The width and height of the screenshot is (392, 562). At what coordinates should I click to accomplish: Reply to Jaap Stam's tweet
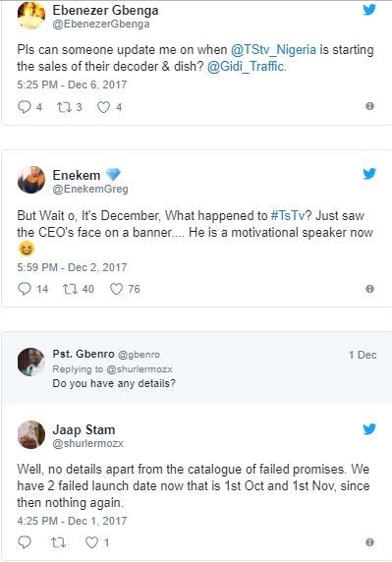[24, 542]
